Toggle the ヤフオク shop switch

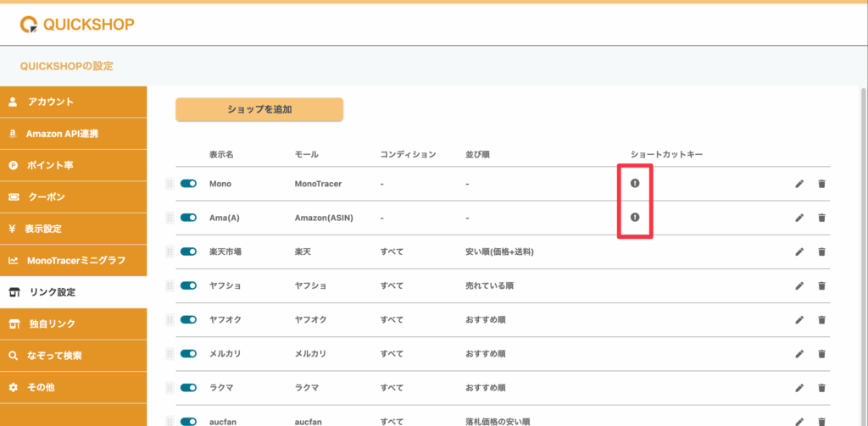(189, 320)
